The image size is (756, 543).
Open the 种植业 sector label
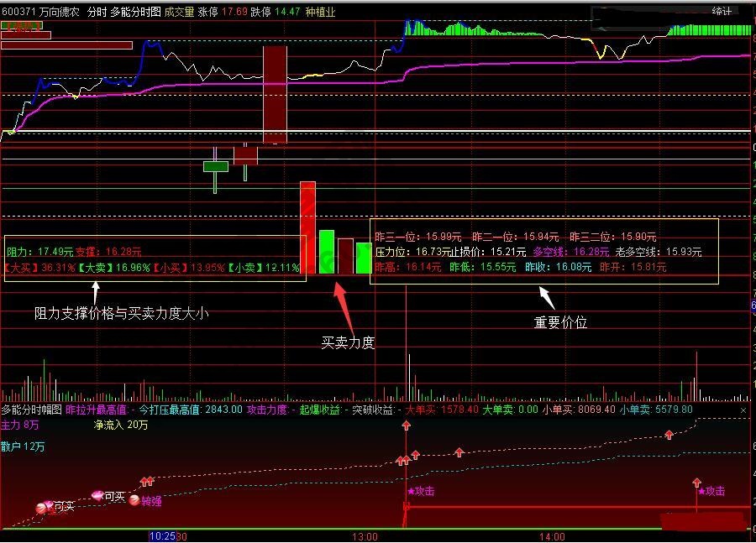click(320, 12)
